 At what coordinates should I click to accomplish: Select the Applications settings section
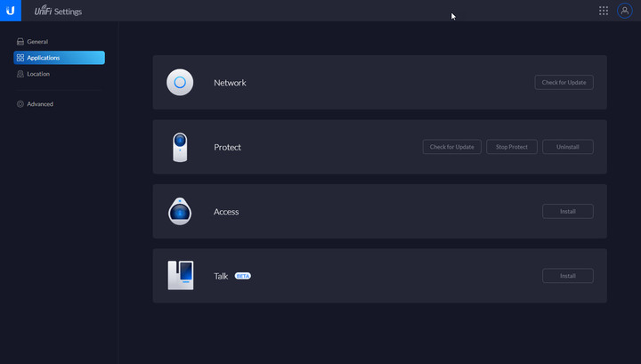(59, 58)
